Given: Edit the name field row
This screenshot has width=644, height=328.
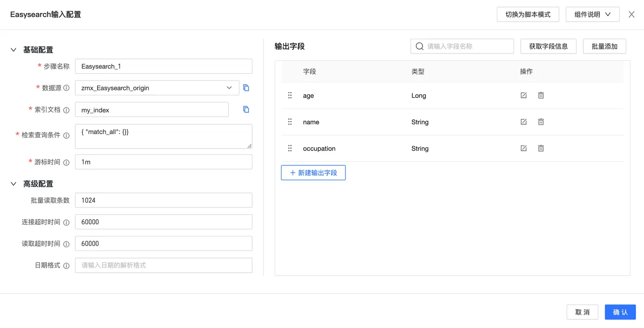Looking at the screenshot, I should pos(523,122).
